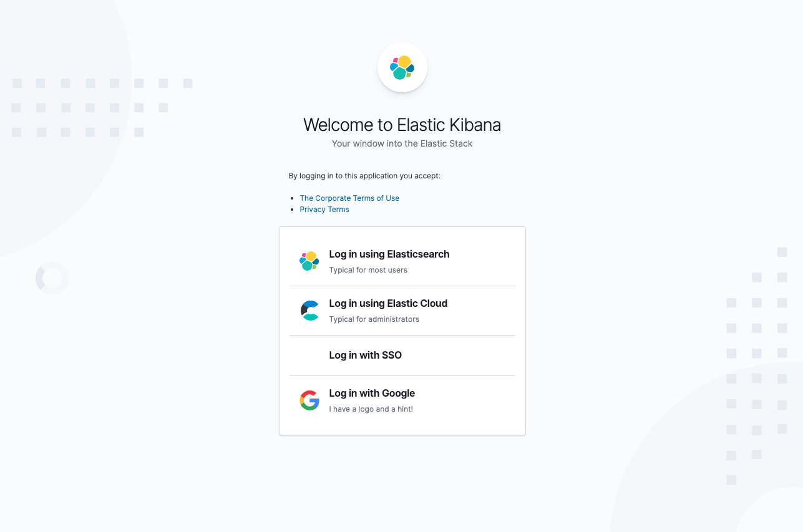
Task: Click the 'Your window into the Elastic Stack' subtitle
Action: click(402, 143)
